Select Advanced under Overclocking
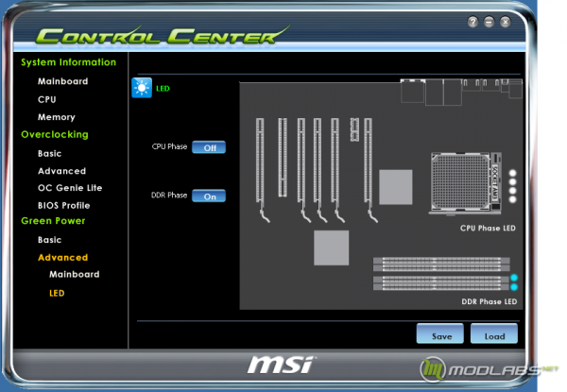This screenshot has height=392, width=567. (x=61, y=171)
